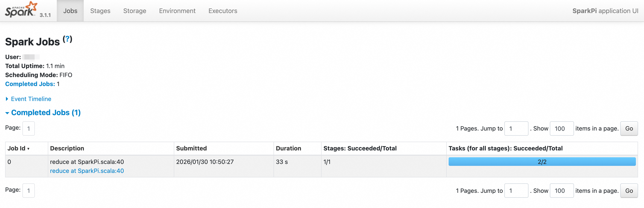Open the Spark Jobs help question mark

click(67, 39)
